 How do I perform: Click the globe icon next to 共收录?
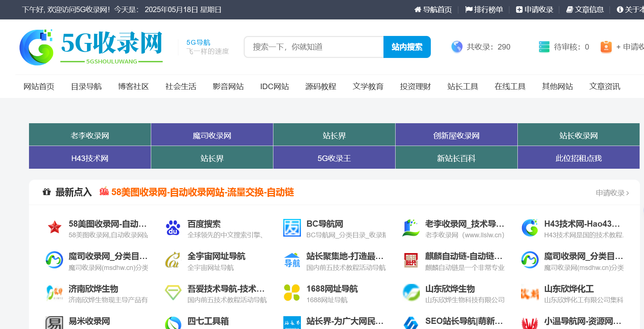(x=457, y=47)
